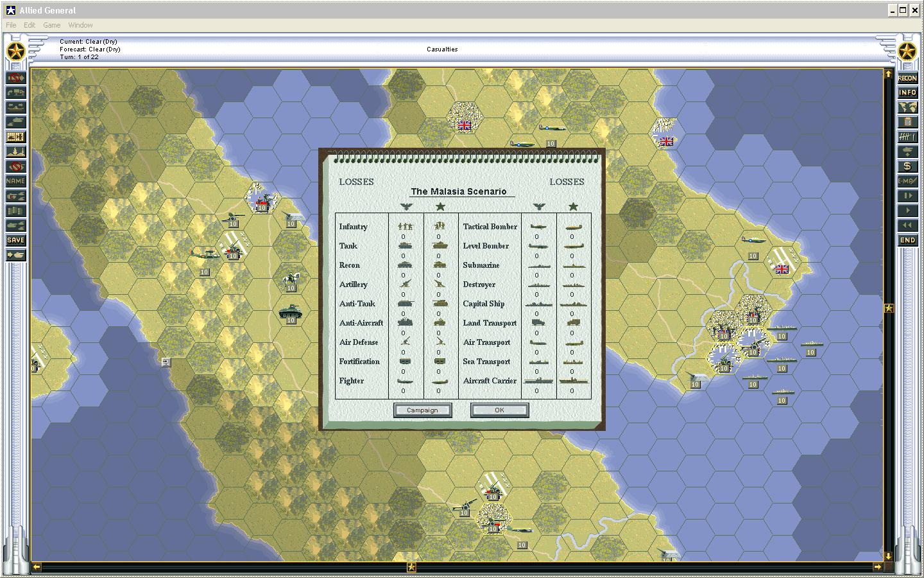Viewport: 924px width, 578px height.
Task: Click OK to close casualties dialog
Action: tap(499, 410)
